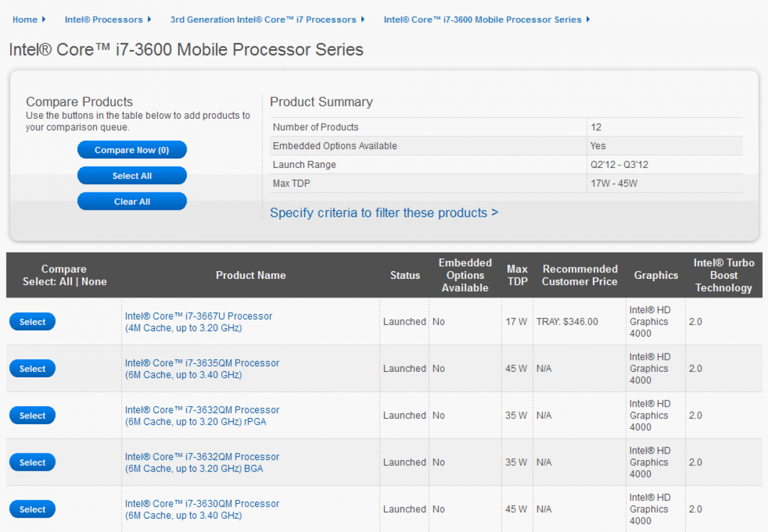Click the Clear All button
Screen dimensions: 768x532
click(132, 202)
